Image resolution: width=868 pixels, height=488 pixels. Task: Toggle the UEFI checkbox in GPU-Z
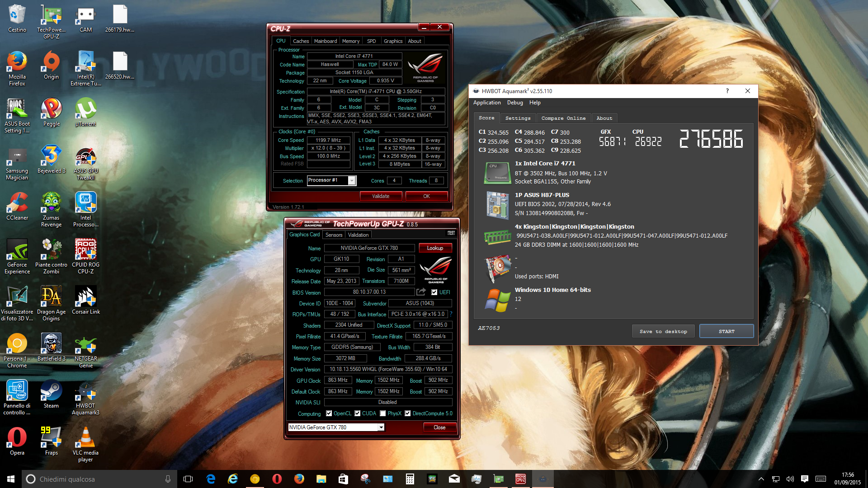(x=434, y=292)
